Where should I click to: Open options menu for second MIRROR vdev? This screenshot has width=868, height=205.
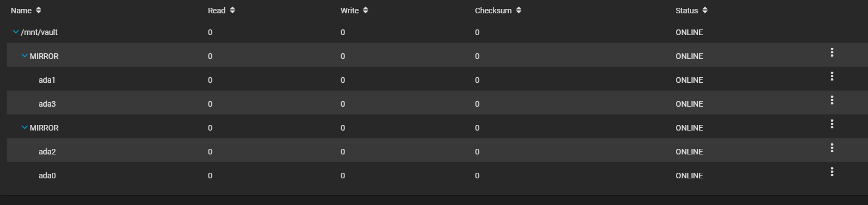[832, 124]
